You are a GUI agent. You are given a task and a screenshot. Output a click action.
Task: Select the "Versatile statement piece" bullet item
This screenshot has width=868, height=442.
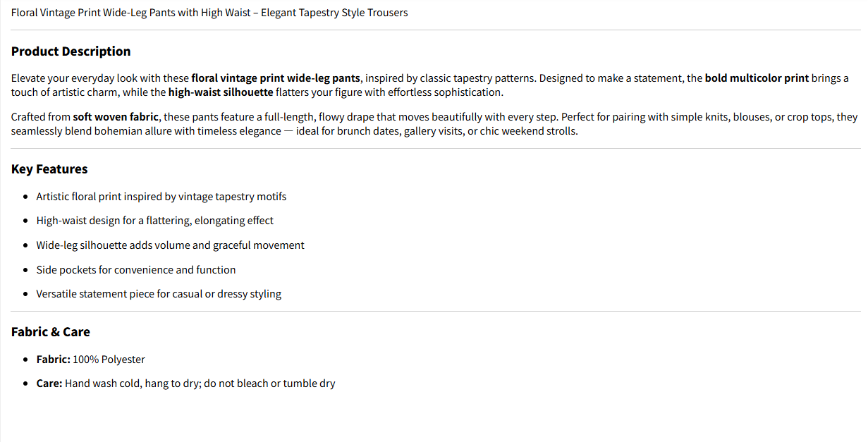[159, 294]
